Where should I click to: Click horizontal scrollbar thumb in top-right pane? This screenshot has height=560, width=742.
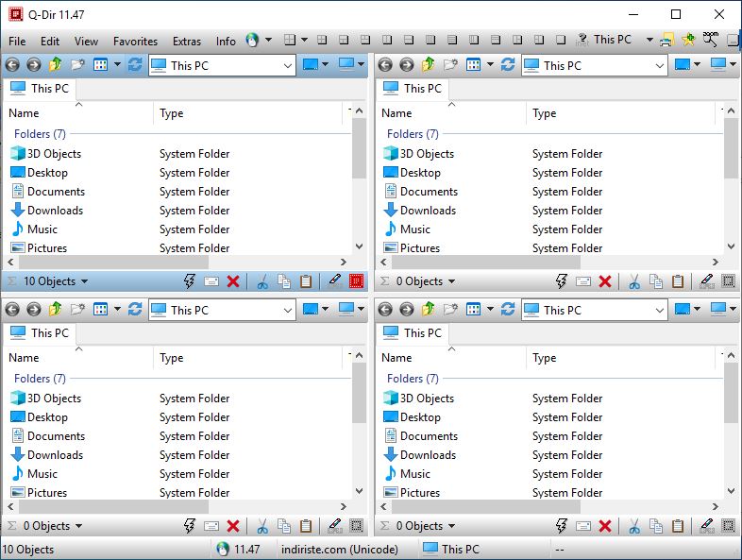[x=486, y=262]
